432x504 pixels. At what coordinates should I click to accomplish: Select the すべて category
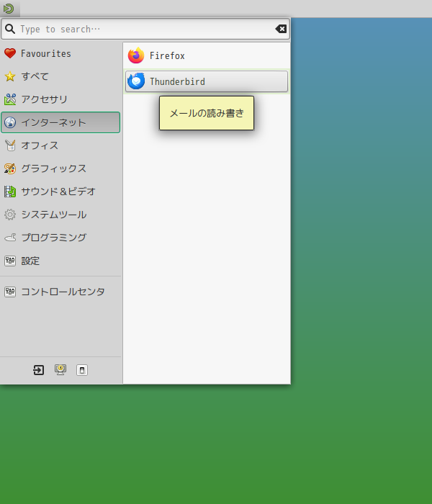pos(60,76)
